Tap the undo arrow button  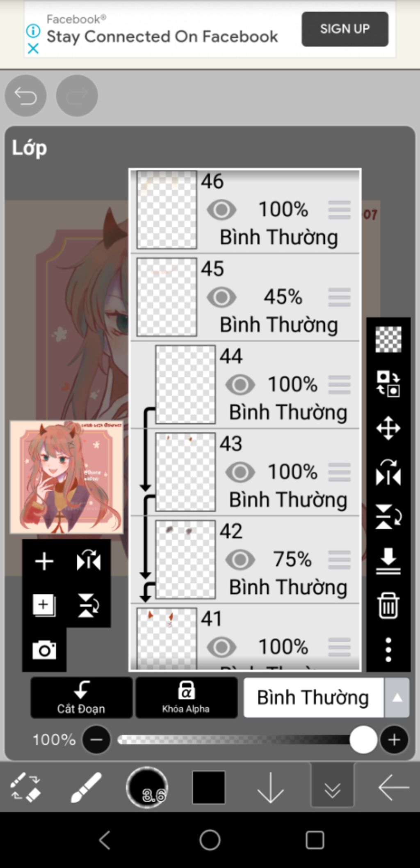25,96
